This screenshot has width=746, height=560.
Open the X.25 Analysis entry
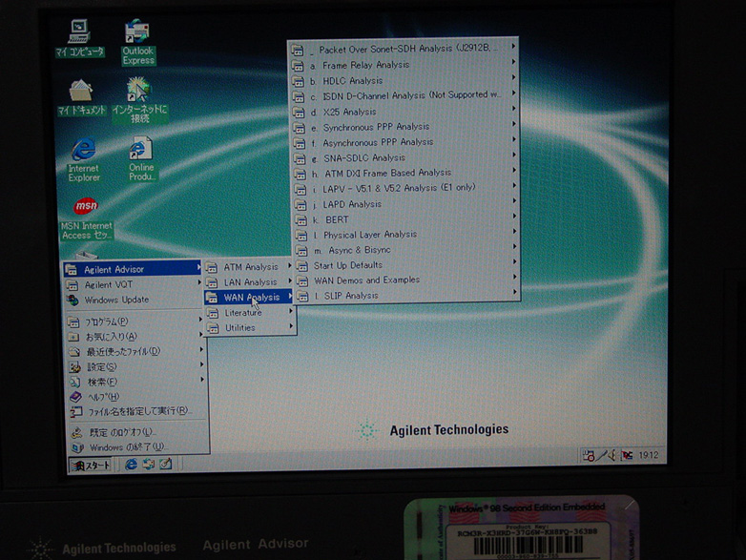[404, 112]
